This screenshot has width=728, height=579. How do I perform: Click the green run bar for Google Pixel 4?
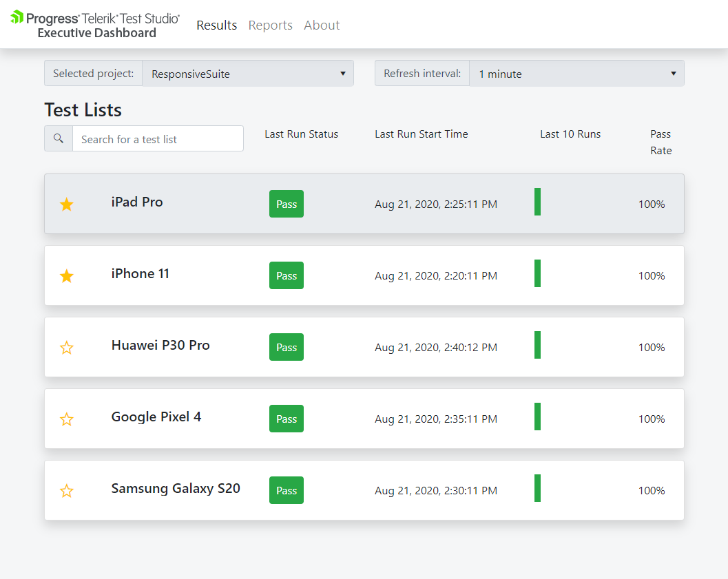click(538, 417)
